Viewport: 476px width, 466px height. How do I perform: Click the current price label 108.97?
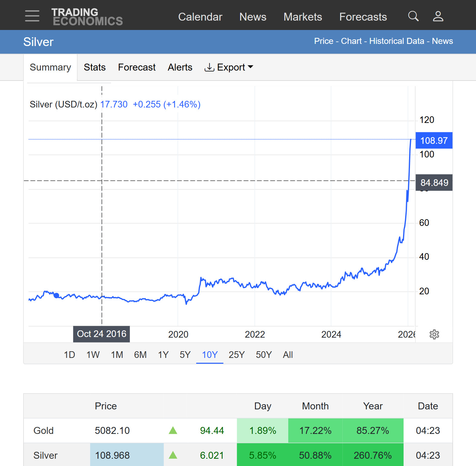[434, 140]
